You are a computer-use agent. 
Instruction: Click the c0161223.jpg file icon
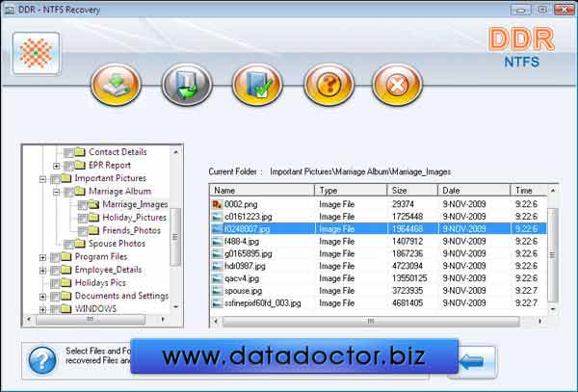218,217
